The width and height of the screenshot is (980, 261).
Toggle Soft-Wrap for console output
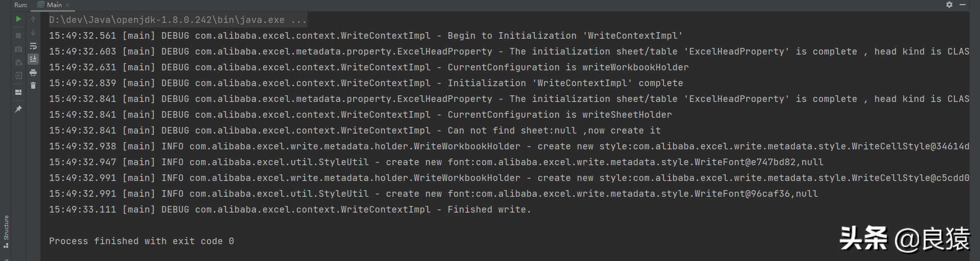tap(33, 46)
